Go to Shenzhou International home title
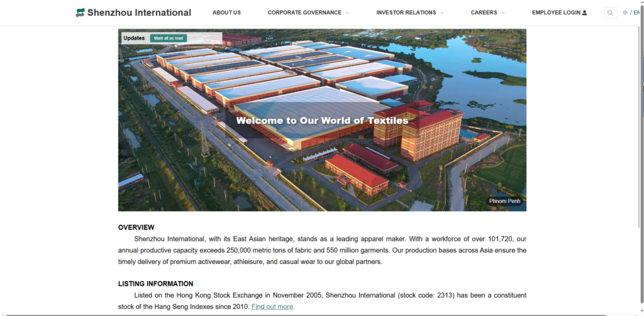This screenshot has height=316, width=644. coord(139,13)
